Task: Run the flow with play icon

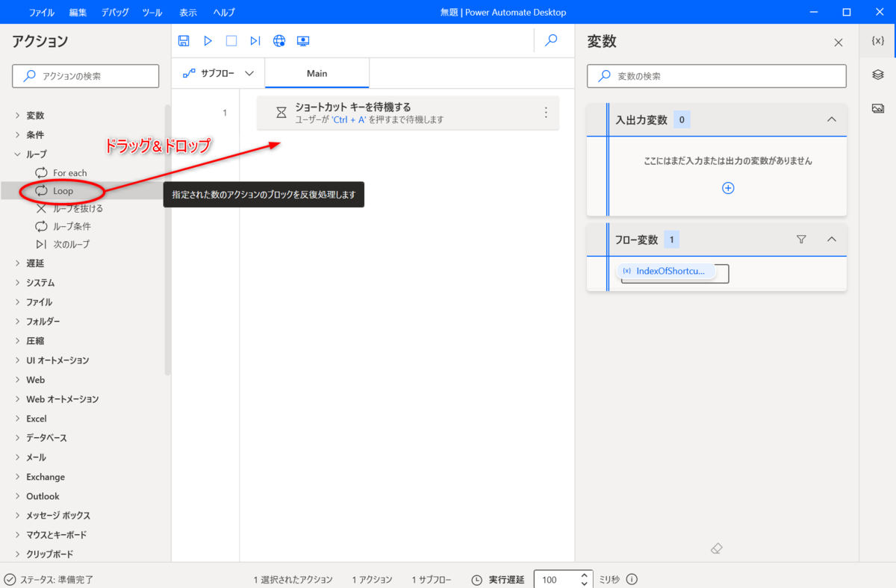Action: coord(208,41)
